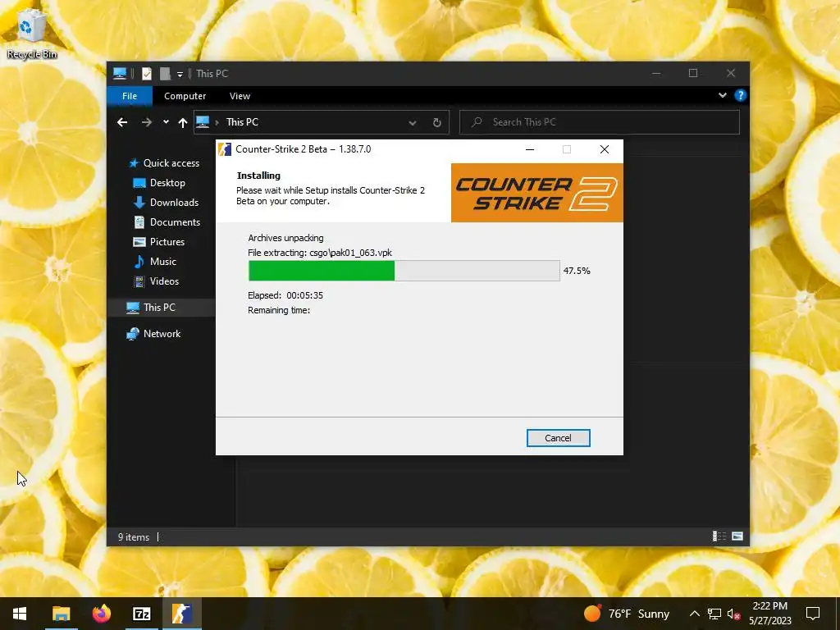
Task: Open the notification center
Action: click(x=813, y=614)
